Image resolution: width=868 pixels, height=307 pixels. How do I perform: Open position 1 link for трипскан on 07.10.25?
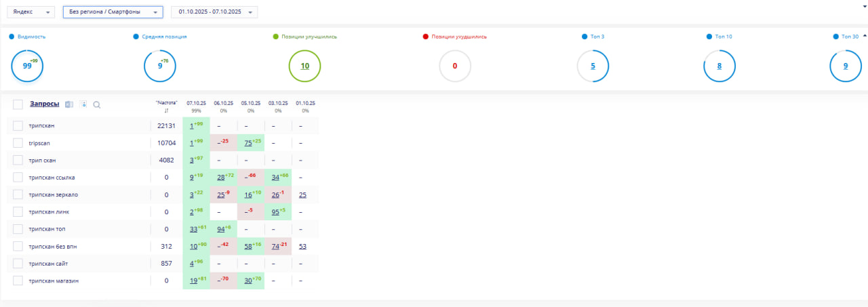[x=192, y=126]
